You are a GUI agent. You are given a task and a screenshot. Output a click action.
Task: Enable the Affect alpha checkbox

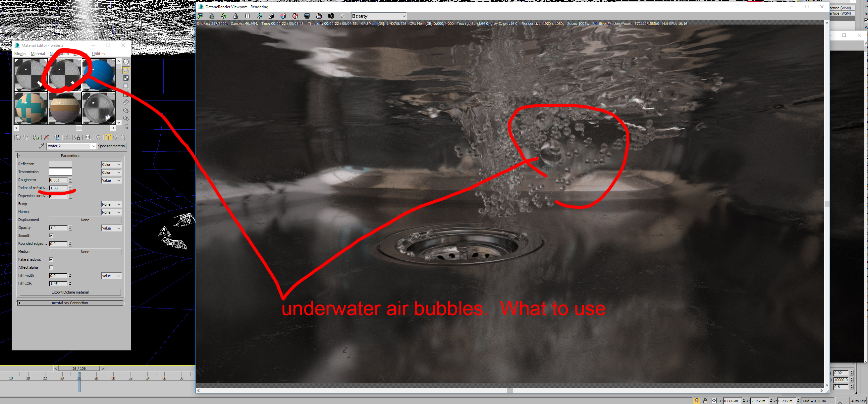pyautogui.click(x=51, y=267)
